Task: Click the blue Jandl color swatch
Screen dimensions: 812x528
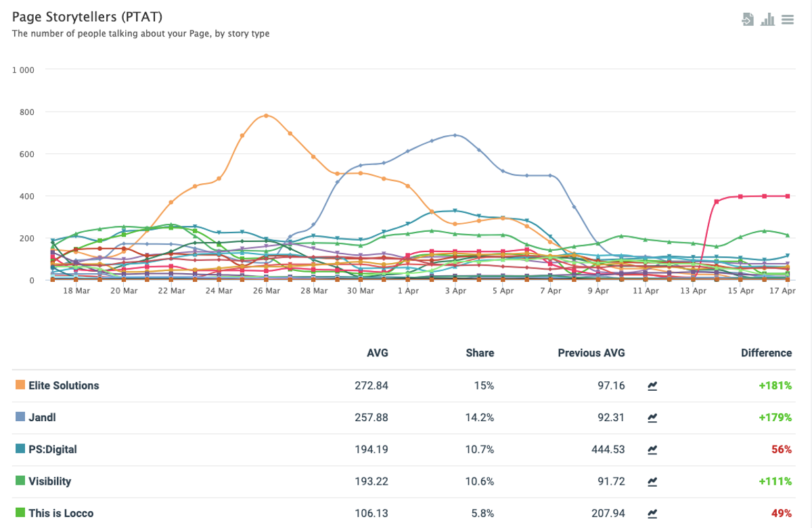Action: point(20,417)
